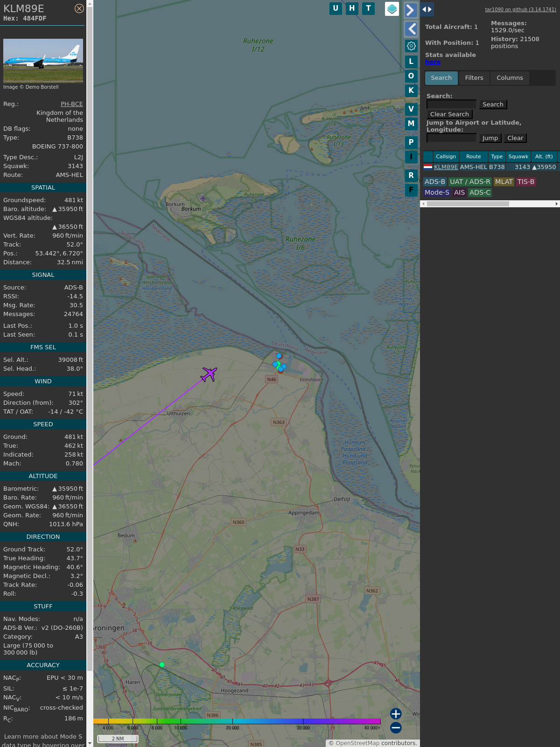Sort table by Squawk column
The width and height of the screenshot is (560, 747).
pyautogui.click(x=518, y=156)
